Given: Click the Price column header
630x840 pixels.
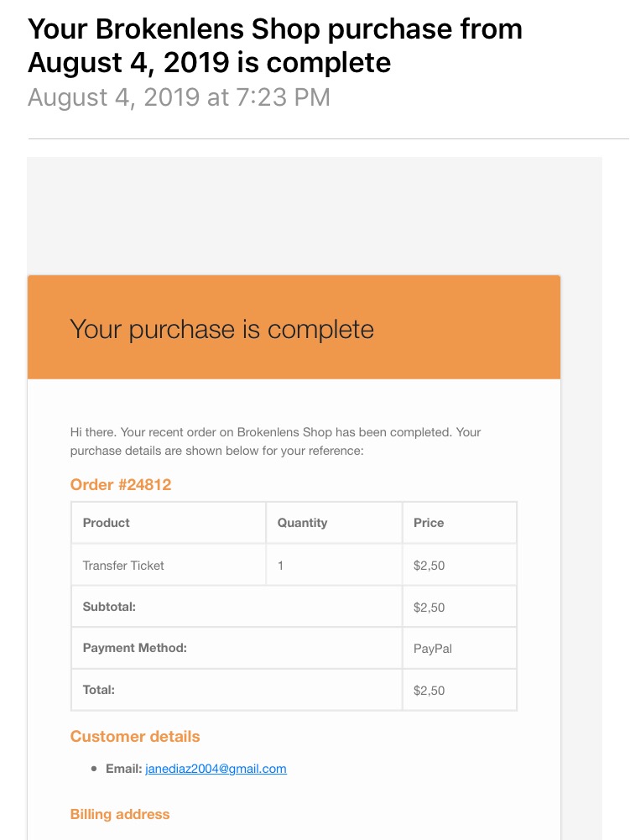Looking at the screenshot, I should point(460,523).
